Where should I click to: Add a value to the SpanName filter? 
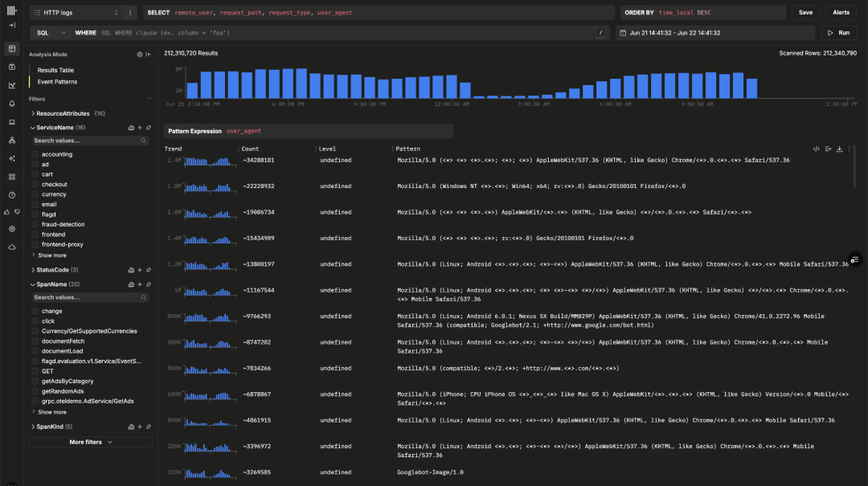click(x=140, y=284)
